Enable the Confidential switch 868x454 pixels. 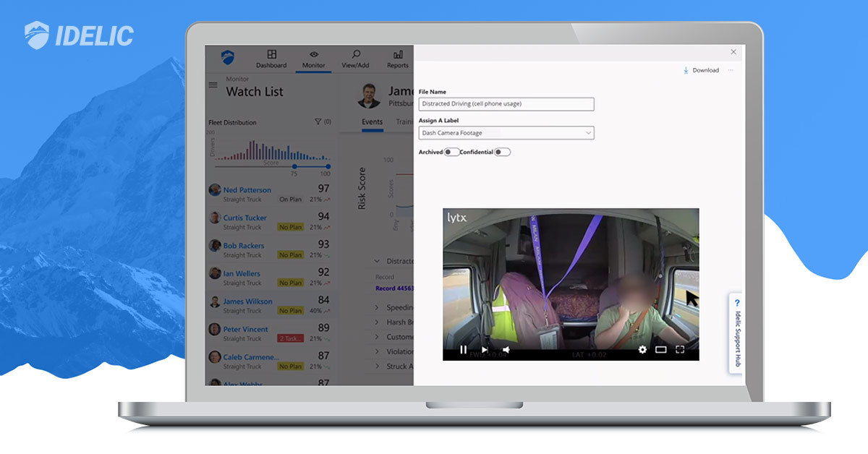[502, 153]
